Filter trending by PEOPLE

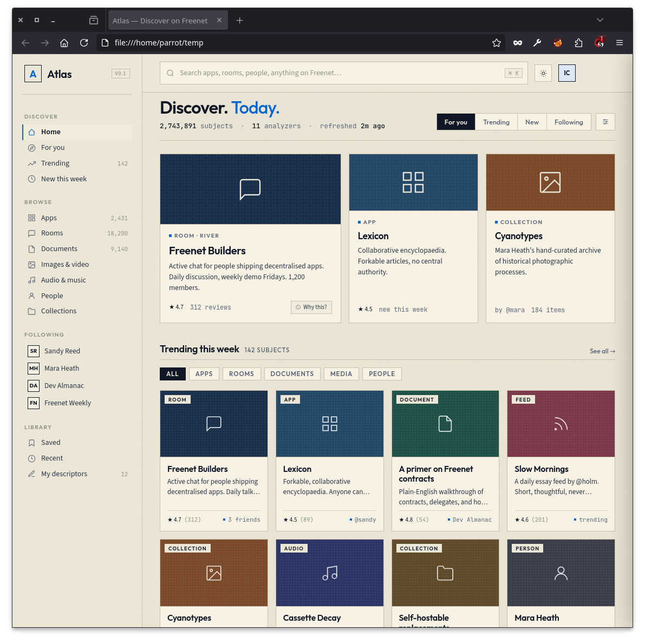click(x=382, y=374)
